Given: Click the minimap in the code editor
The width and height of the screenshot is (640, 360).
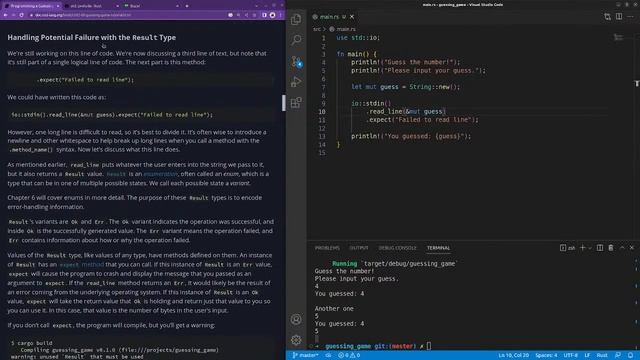Looking at the screenshot, I should tap(618, 38).
